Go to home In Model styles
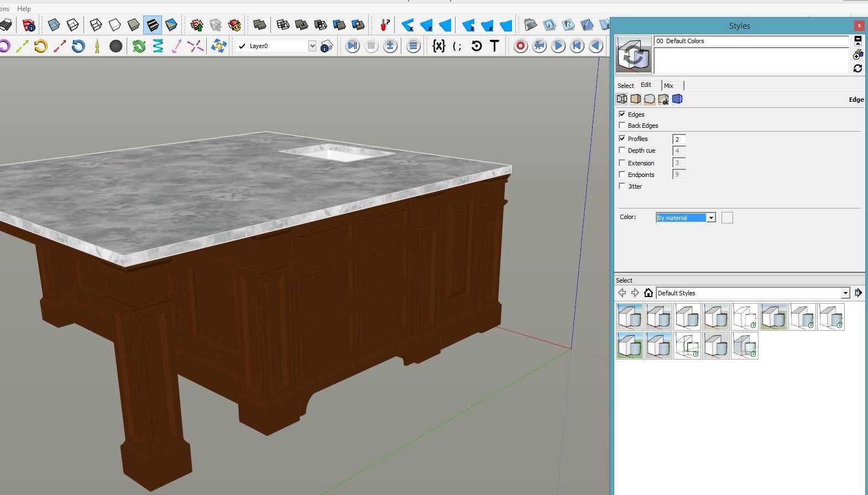Image resolution: width=868 pixels, height=495 pixels. (649, 293)
